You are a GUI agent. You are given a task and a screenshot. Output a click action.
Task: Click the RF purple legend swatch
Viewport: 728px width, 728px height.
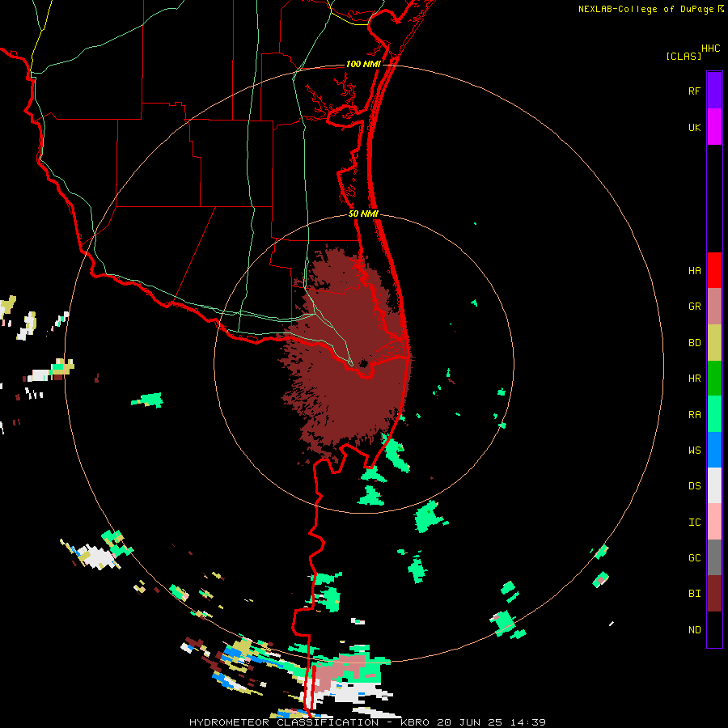tap(714, 91)
